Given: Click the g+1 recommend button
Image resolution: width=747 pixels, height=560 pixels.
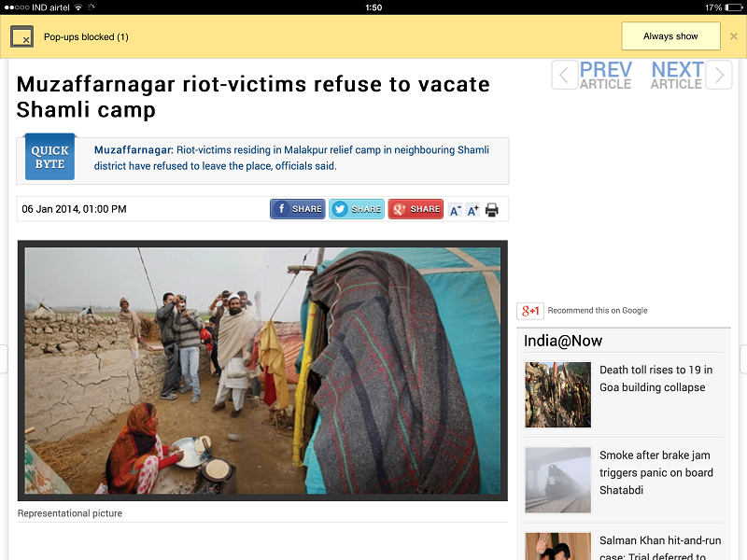Looking at the screenshot, I should coord(530,311).
